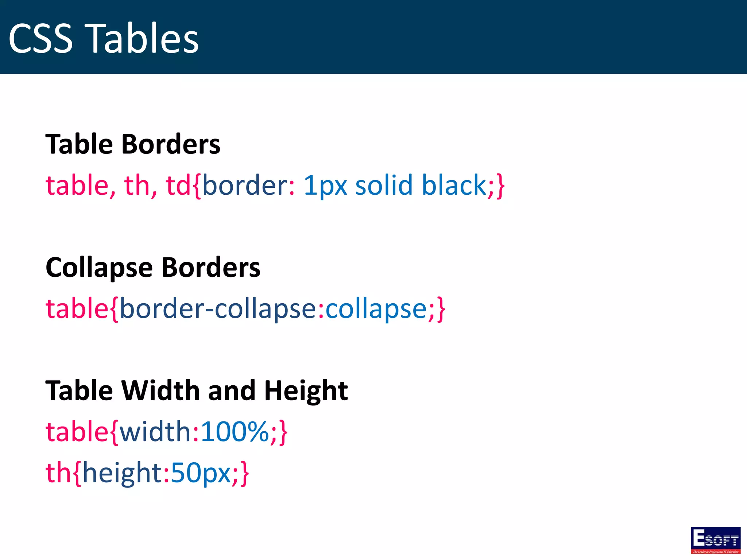Viewport: 747px width, 560px height.
Task: Click the 'table, th, td' selector text
Action: (118, 186)
